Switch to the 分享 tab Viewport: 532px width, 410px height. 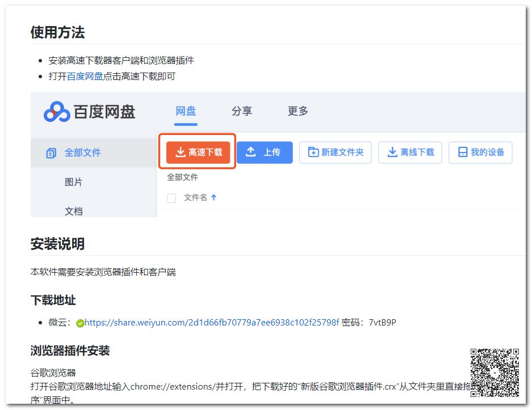(241, 111)
